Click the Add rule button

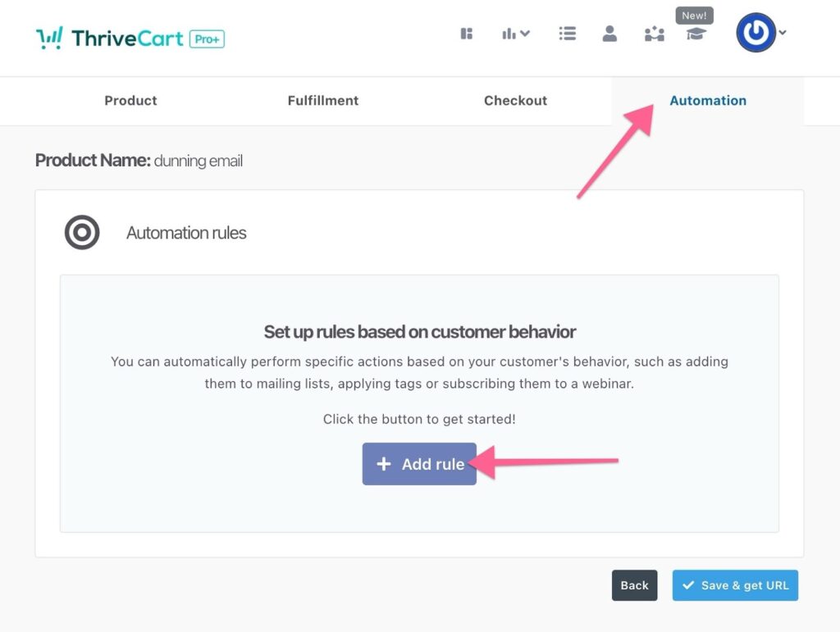click(419, 464)
